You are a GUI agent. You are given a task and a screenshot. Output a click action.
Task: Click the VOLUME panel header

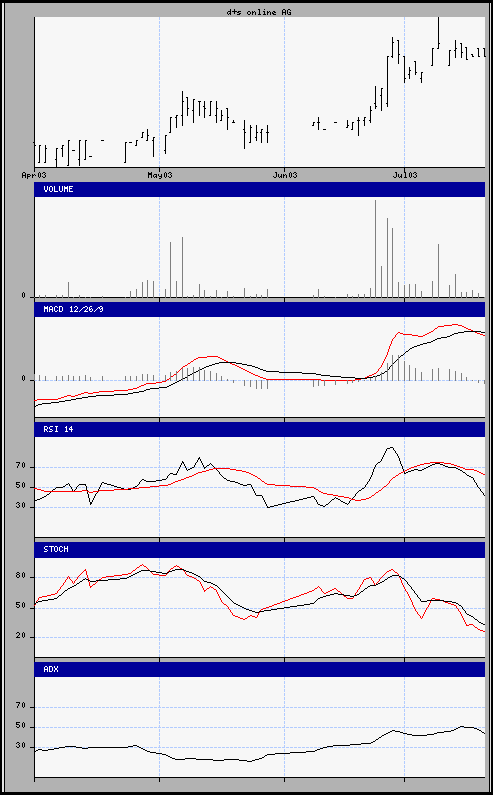(x=260, y=189)
